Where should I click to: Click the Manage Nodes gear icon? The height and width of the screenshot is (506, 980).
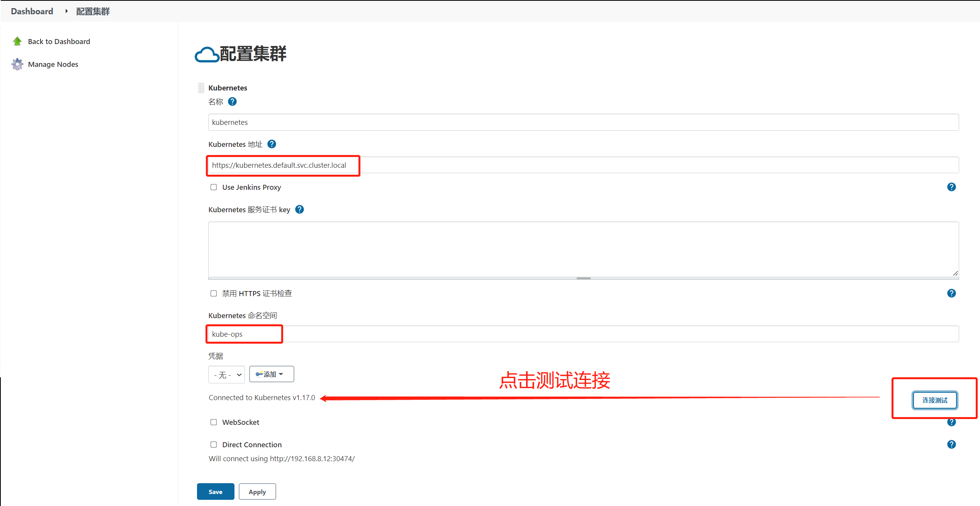coord(17,64)
